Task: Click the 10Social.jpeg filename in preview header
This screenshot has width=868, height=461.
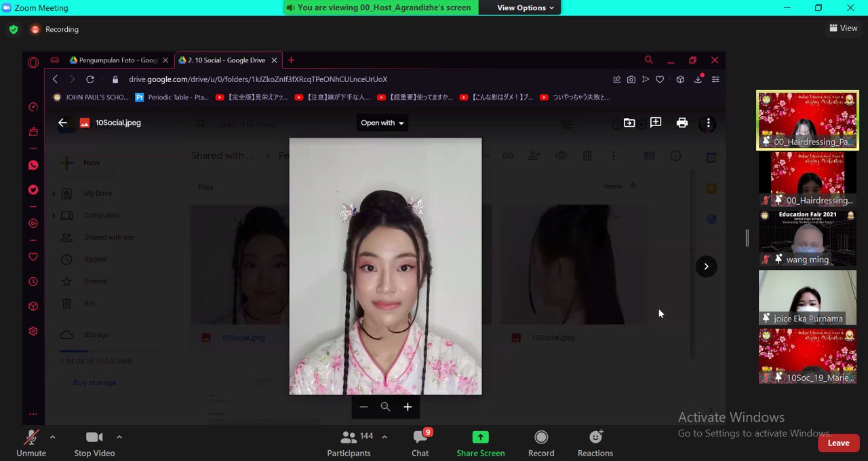Action: coord(118,123)
